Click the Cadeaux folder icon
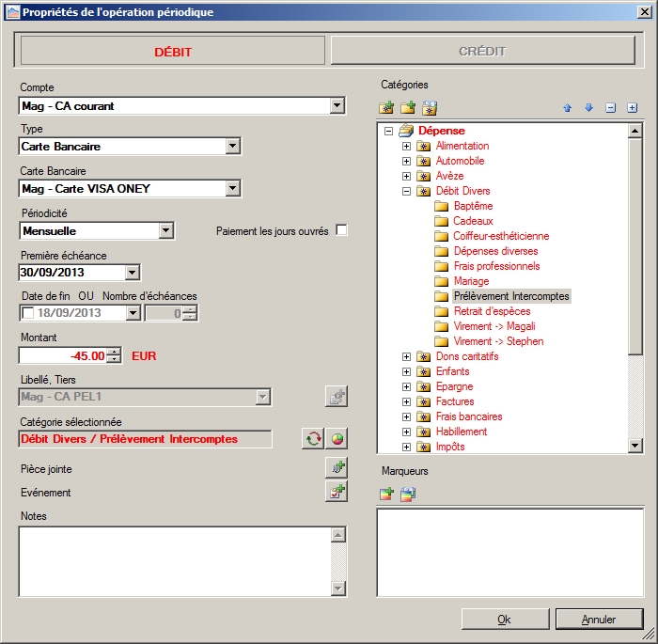This screenshot has width=658, height=644. [x=441, y=221]
